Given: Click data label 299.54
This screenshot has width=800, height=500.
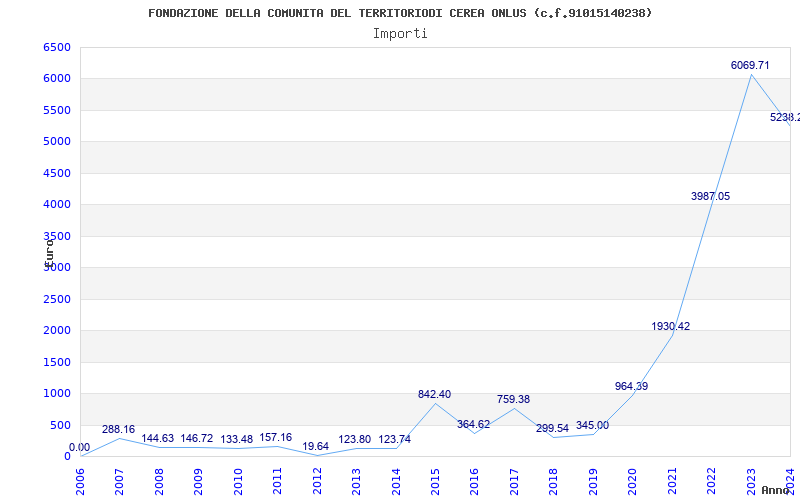Looking at the screenshot, I should pyautogui.click(x=552, y=429).
